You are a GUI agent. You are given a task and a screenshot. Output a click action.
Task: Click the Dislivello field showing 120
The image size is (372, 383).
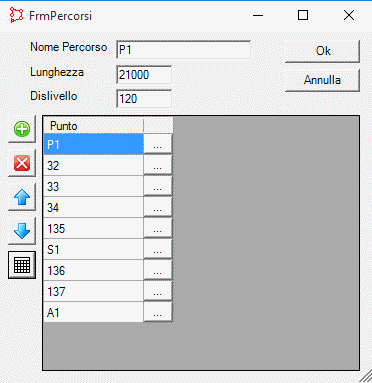144,99
